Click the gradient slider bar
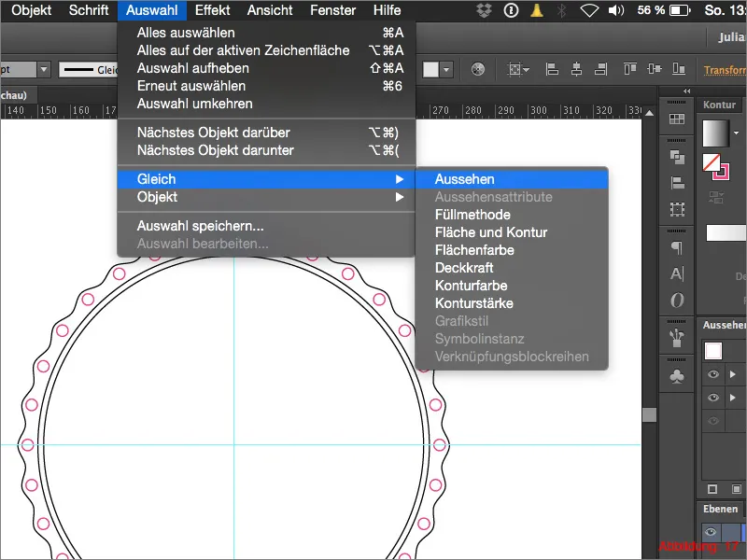Viewport: 747px width, 560px height. click(x=726, y=232)
